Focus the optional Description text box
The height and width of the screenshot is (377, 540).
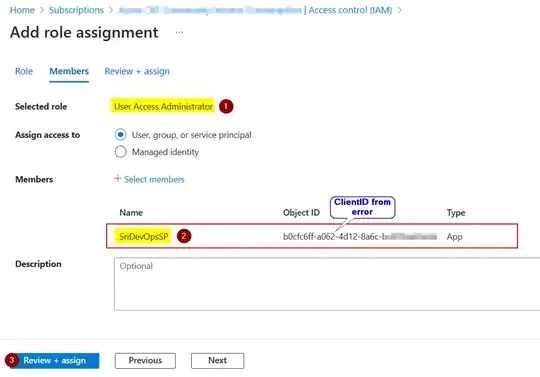tap(327, 284)
